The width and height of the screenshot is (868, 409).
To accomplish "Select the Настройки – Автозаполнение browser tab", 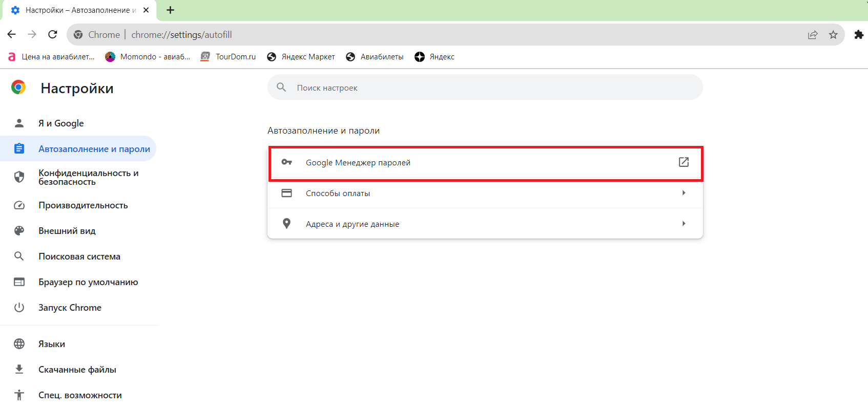I will point(79,10).
